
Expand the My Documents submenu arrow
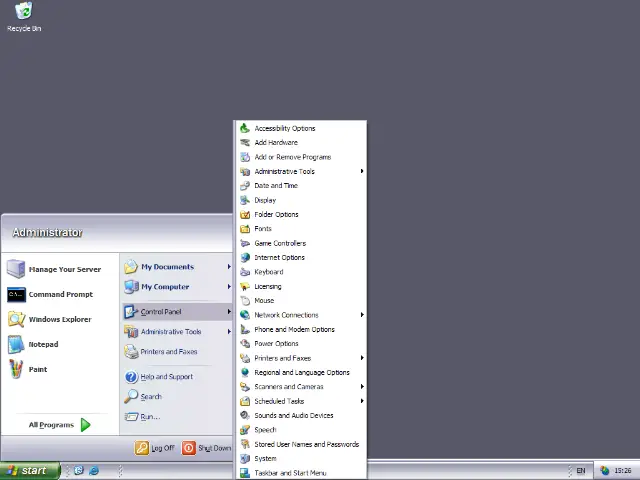point(229,267)
